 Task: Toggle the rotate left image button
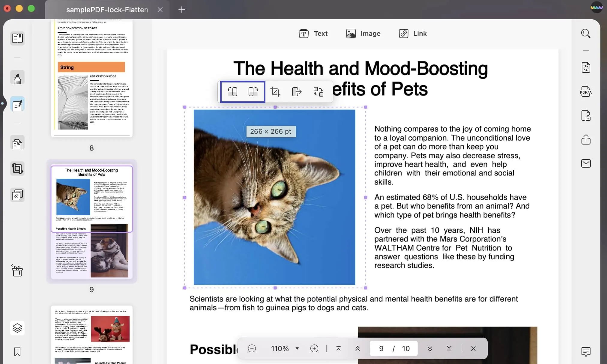coord(233,91)
